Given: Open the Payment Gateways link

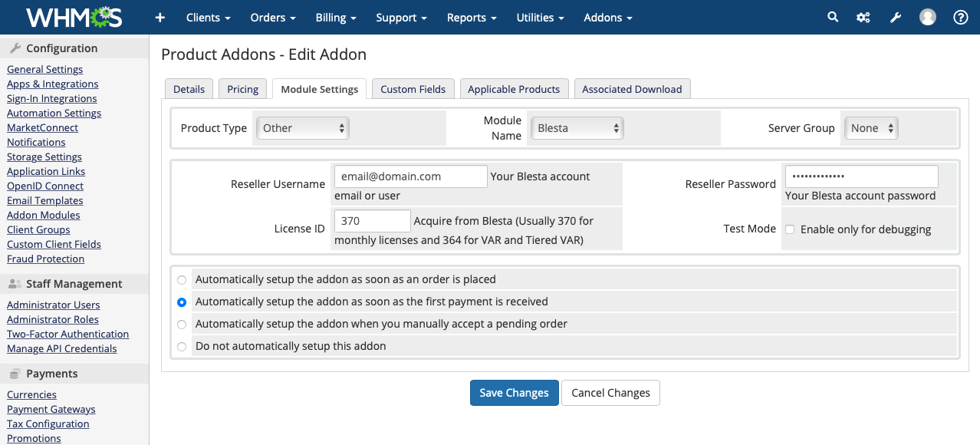Looking at the screenshot, I should (x=51, y=409).
